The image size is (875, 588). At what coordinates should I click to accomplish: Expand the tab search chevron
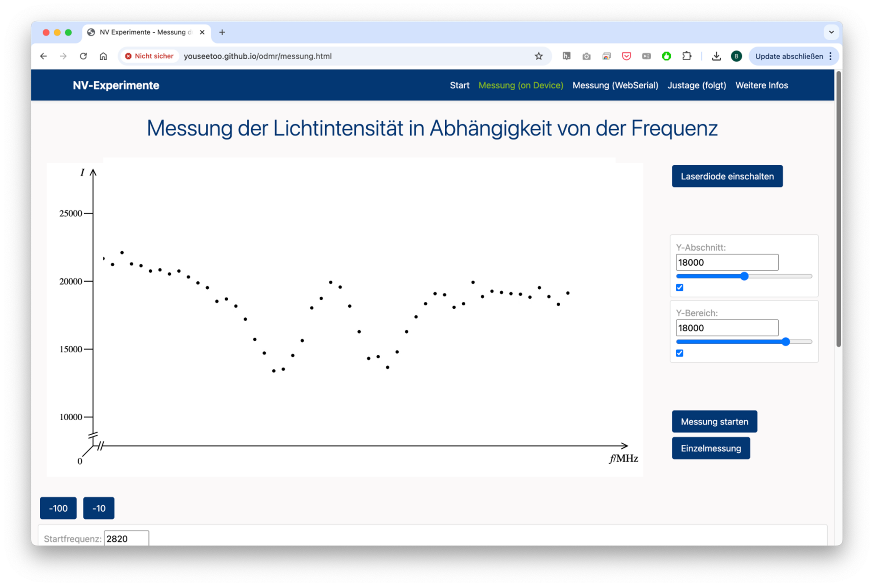[x=831, y=32]
